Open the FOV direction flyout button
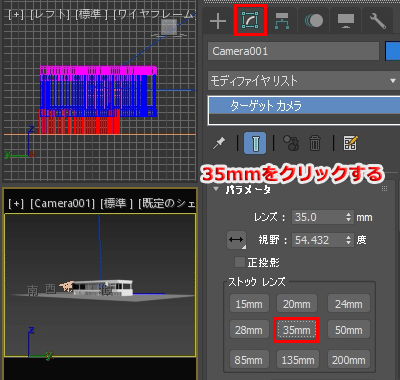 (x=236, y=240)
